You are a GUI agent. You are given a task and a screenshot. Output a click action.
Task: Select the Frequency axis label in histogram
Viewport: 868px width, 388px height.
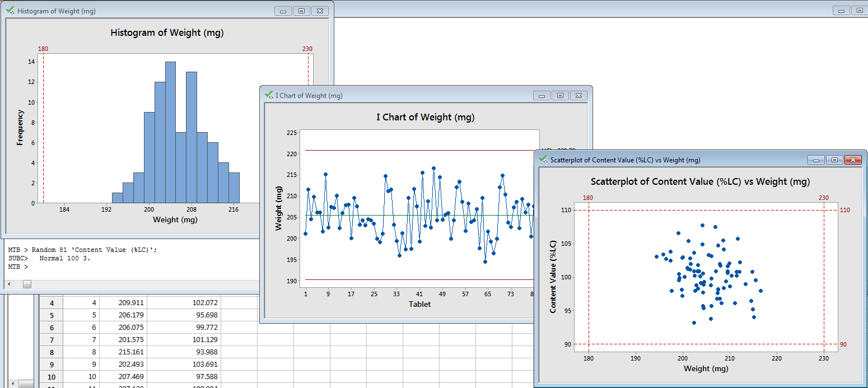[x=20, y=128]
